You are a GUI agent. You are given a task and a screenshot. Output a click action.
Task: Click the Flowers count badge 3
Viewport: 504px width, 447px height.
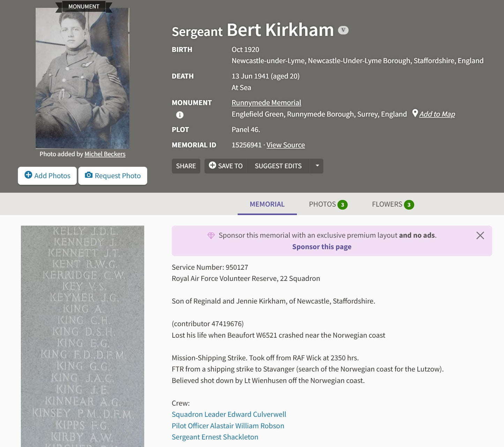[409, 205]
